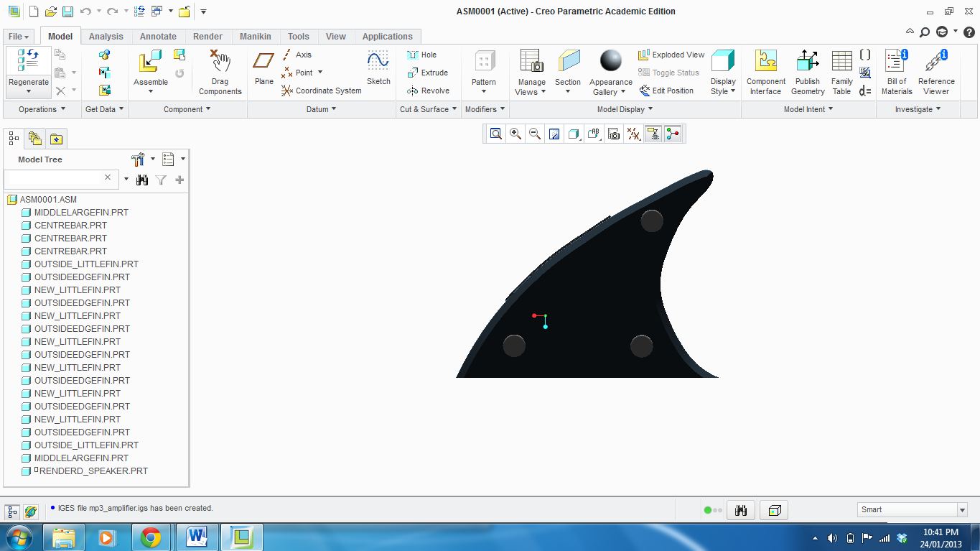Click the model tree settings hammer icon
Viewport: 980px width, 551px height.
[139, 159]
